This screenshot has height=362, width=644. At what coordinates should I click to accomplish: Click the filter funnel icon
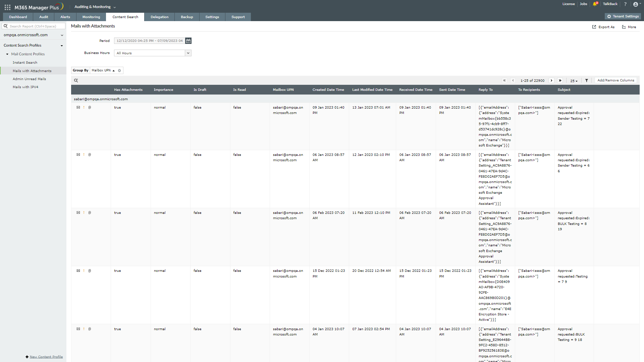point(587,80)
